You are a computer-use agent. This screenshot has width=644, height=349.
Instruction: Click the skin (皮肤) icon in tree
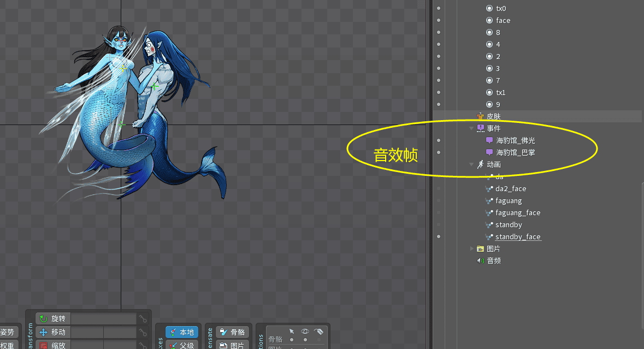[x=480, y=116]
